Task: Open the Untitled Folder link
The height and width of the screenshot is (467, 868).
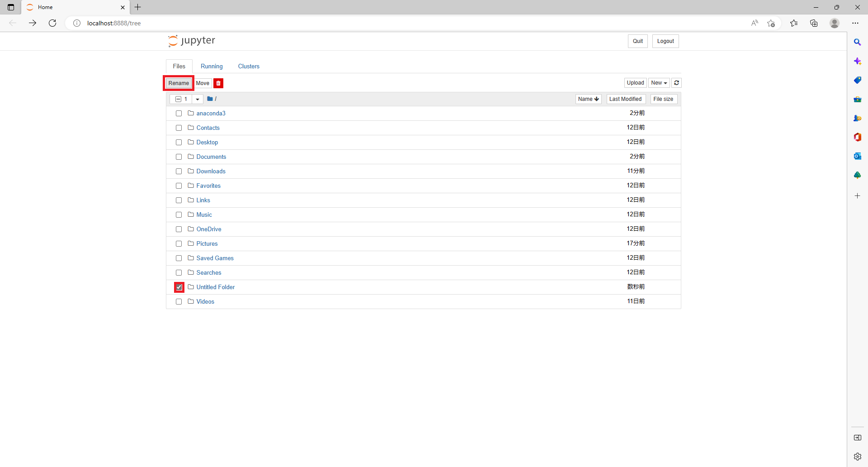Action: (216, 287)
